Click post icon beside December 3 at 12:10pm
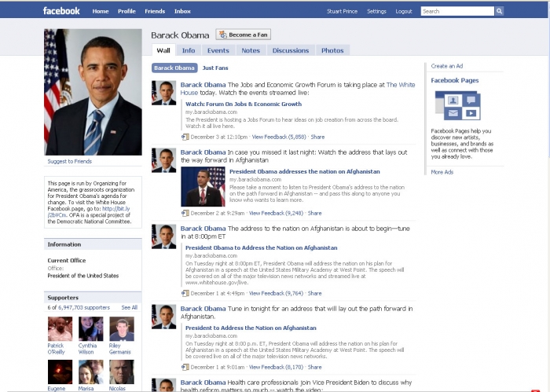Screen dimensions: 550x392 pyautogui.click(x=185, y=137)
